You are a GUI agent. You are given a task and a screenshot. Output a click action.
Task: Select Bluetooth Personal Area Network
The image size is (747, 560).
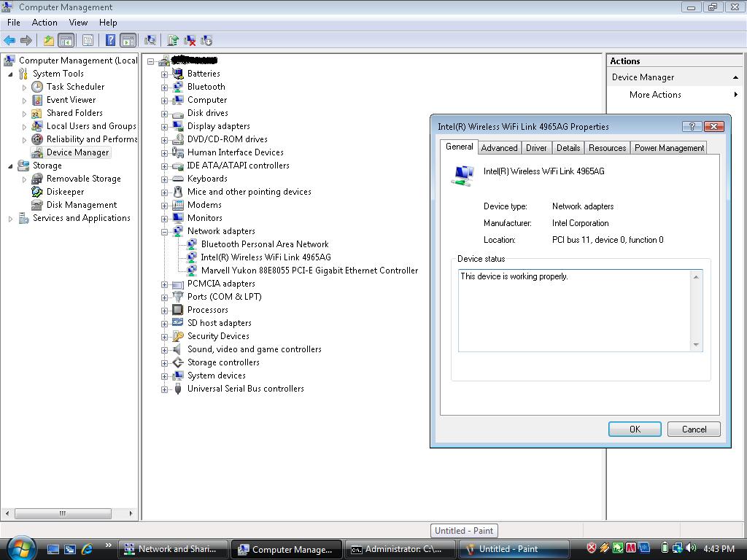click(265, 244)
